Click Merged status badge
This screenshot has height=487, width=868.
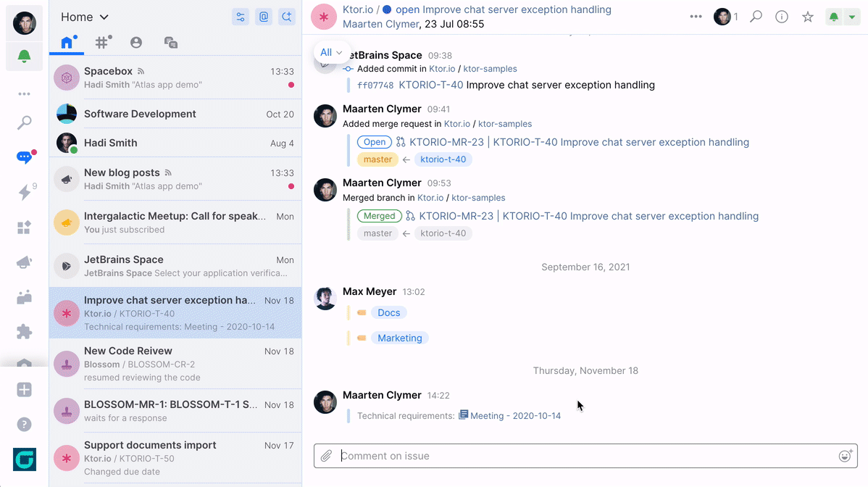click(379, 217)
